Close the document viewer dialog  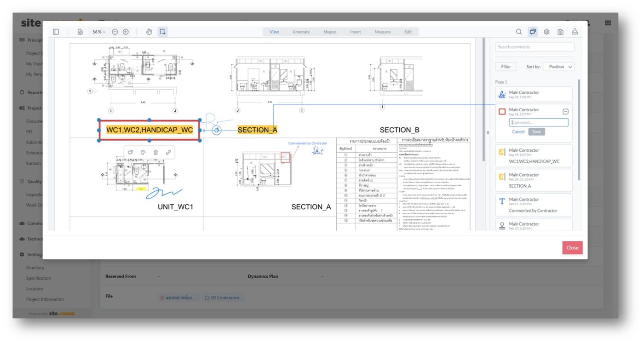point(572,247)
